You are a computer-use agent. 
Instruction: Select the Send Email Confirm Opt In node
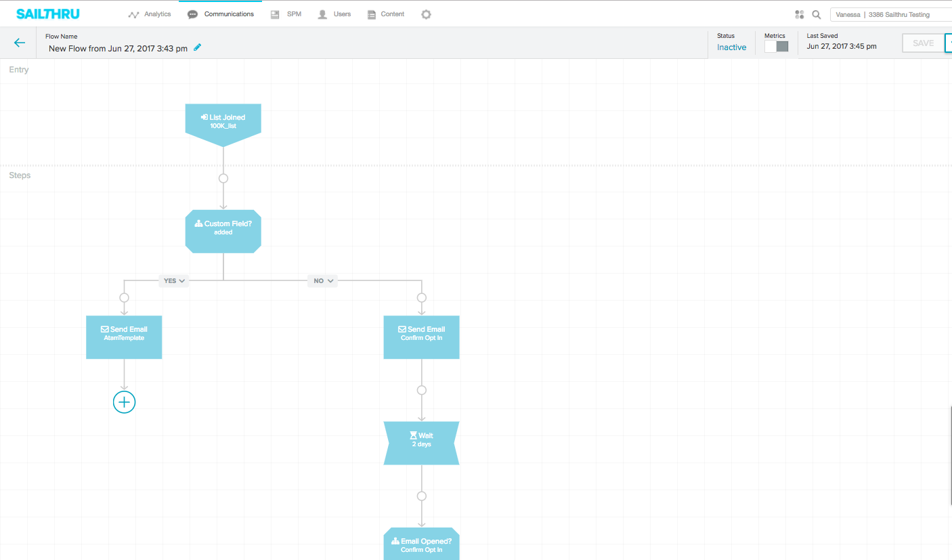coord(422,337)
